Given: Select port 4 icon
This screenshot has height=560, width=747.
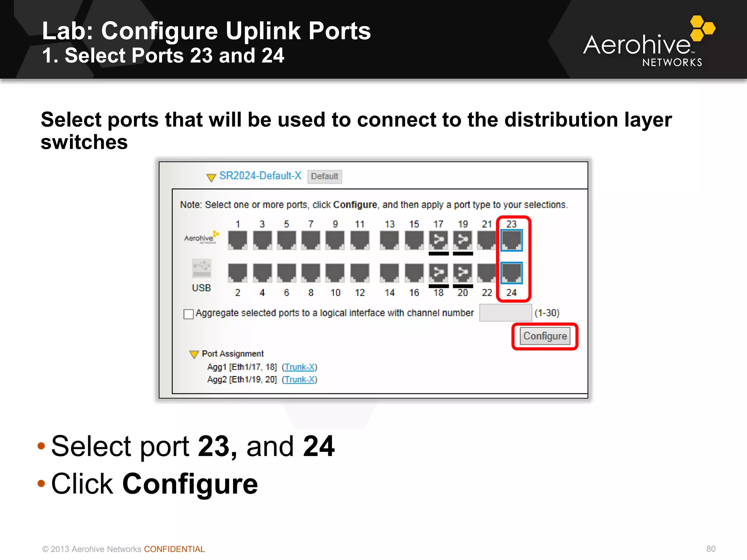Looking at the screenshot, I should 262,273.
